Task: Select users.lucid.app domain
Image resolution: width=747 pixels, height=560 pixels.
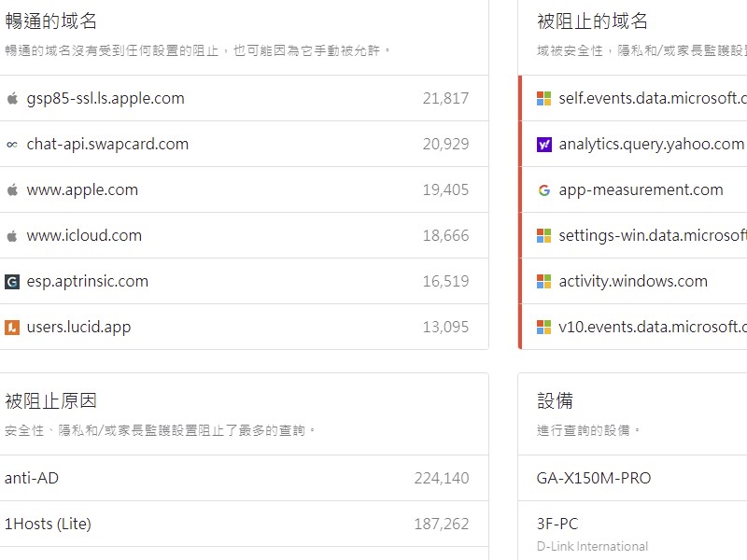Action: click(78, 328)
